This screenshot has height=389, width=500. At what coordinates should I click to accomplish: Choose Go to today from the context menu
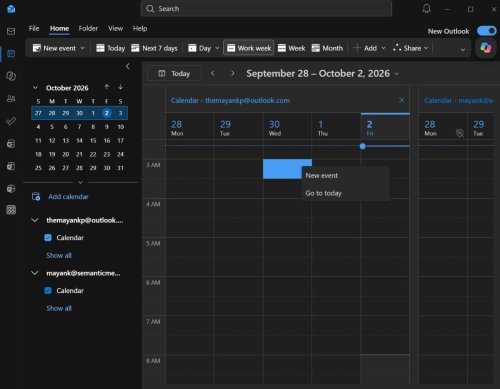345,193
